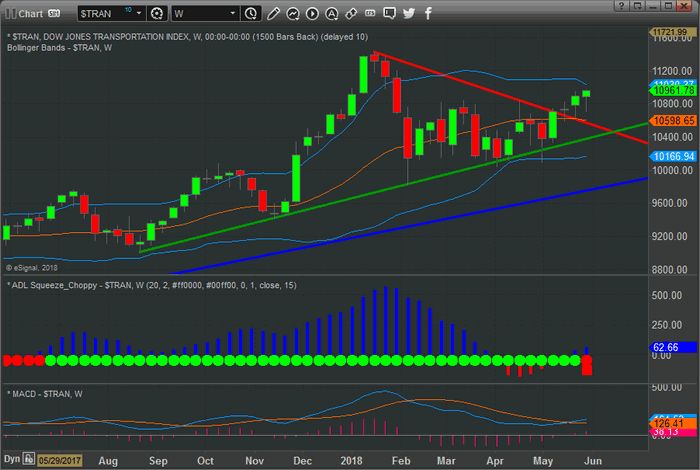Viewport: 700px width, 470px height.
Task: Click the symbol settings gear icon
Action: [x=157, y=14]
